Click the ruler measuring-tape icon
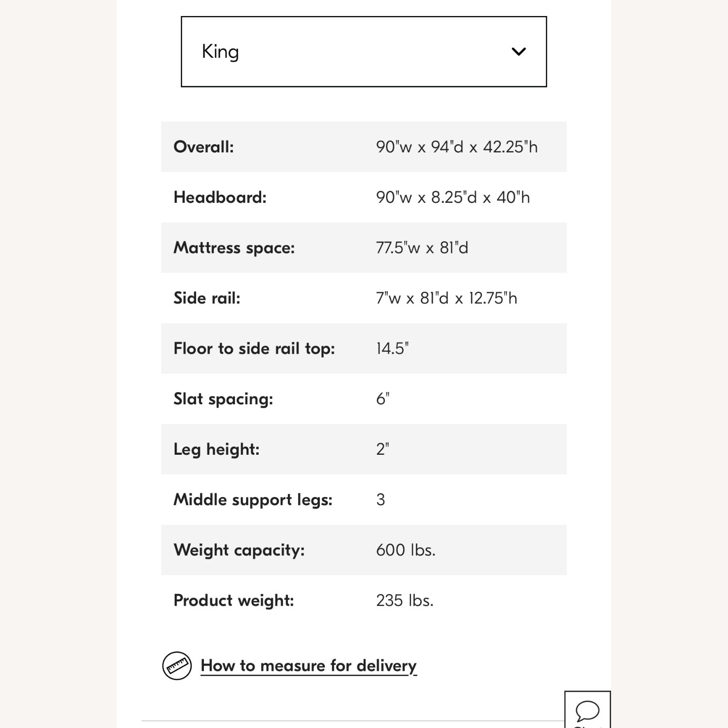728x728 pixels. click(177, 665)
